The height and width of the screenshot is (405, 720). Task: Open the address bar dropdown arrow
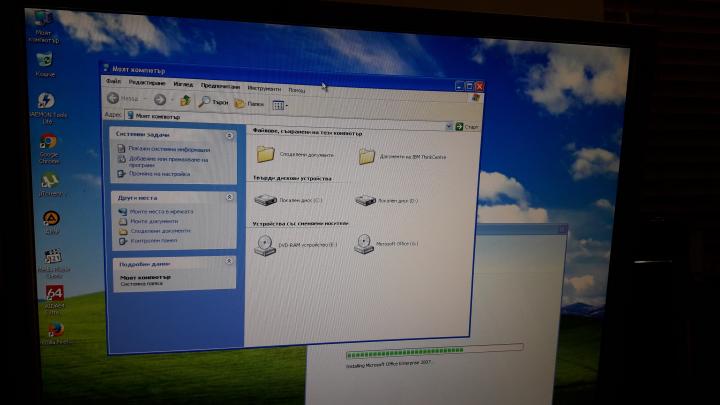point(449,126)
